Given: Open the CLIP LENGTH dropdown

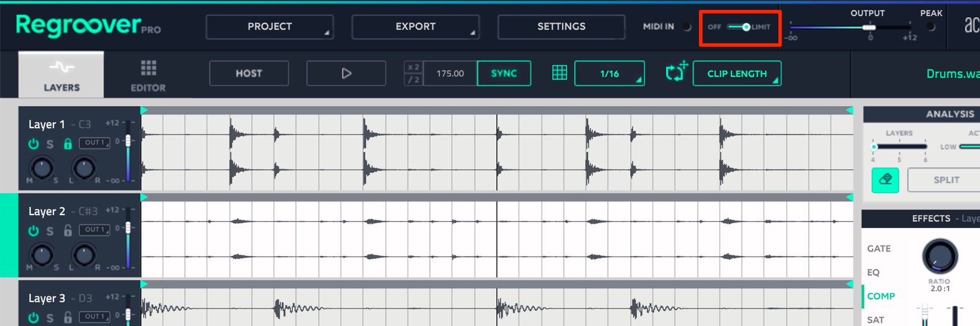Looking at the screenshot, I should point(737,73).
